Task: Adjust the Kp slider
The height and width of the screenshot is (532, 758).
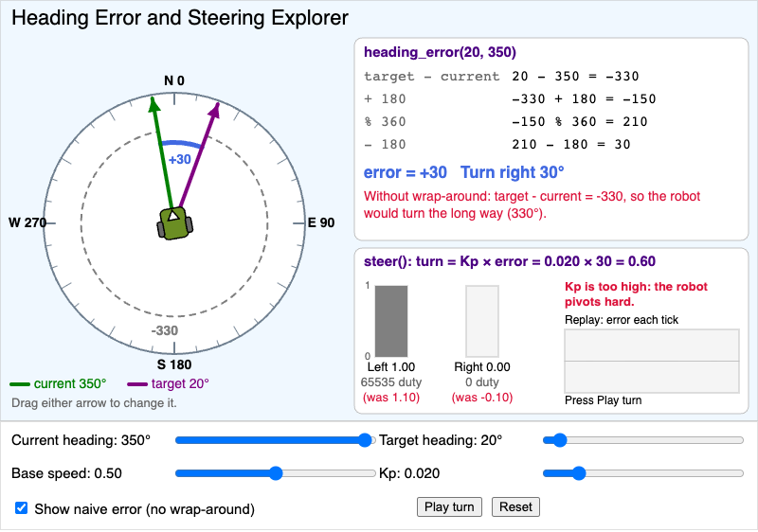Action: [643, 473]
